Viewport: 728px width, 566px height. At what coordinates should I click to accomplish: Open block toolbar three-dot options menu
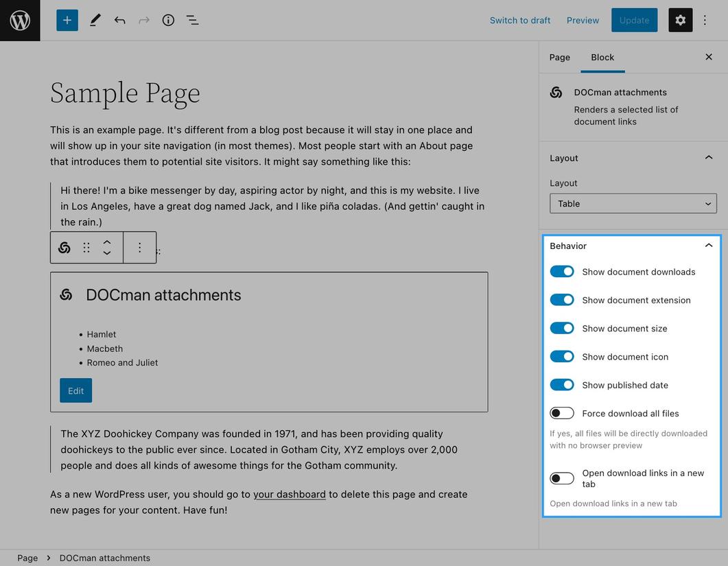(x=140, y=248)
